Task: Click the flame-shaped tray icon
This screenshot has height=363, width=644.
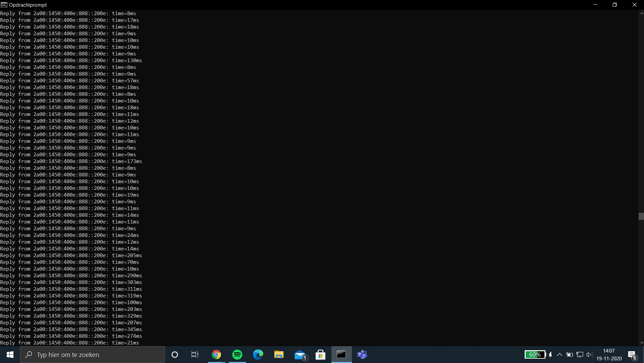Action: 551,355
